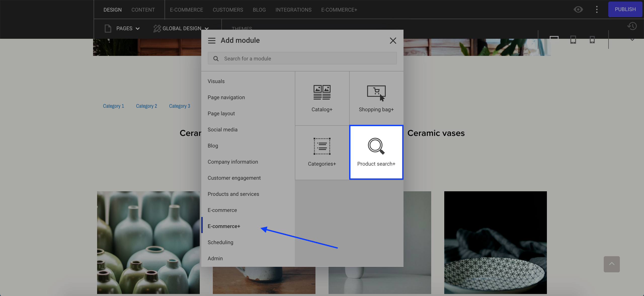This screenshot has width=644, height=296.
Task: Close the Add module dialog
Action: [393, 41]
